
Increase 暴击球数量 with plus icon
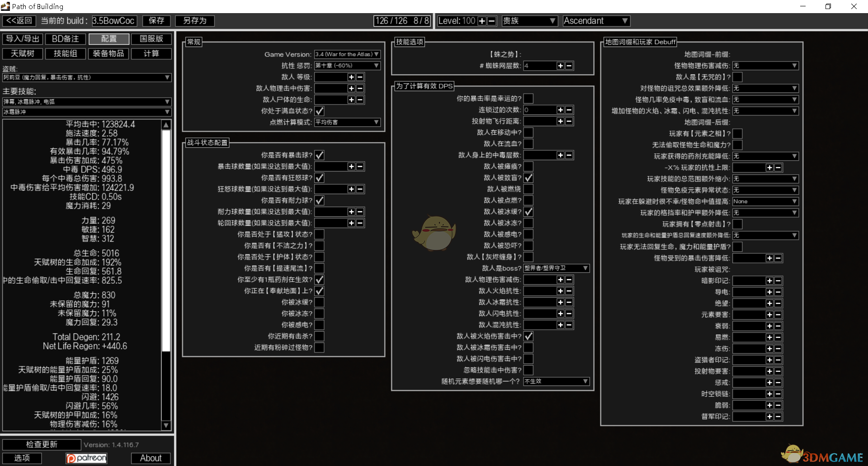click(351, 166)
